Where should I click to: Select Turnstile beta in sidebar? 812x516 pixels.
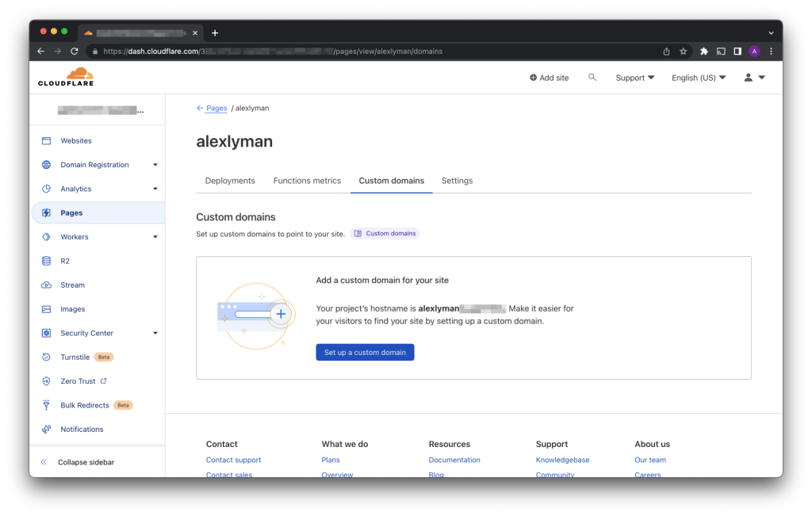75,357
